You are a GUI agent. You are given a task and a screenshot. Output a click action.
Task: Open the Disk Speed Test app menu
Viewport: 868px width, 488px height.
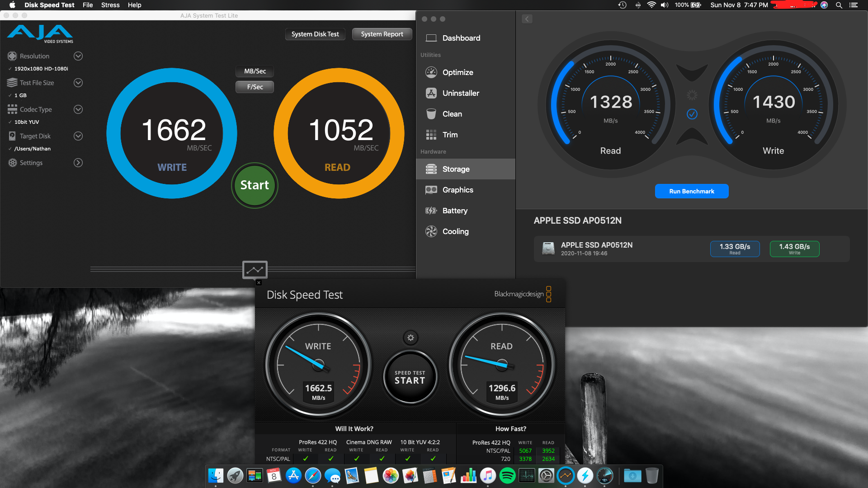pyautogui.click(x=49, y=5)
